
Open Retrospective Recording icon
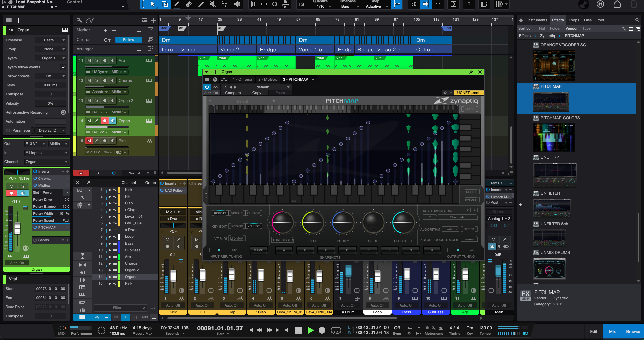coord(63,112)
